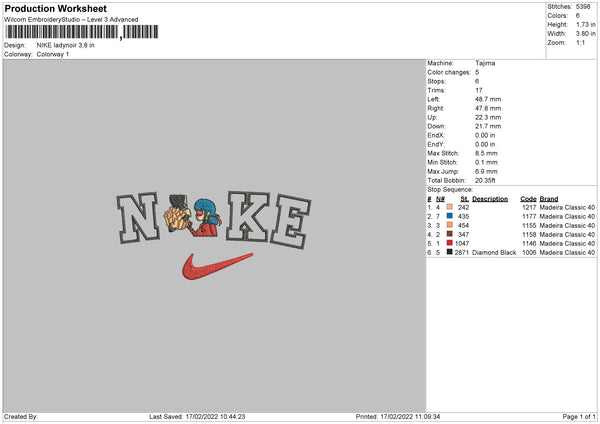Viewport: 600px width, 424px height.
Task: Click the black color swatch in row 6
Action: (450, 252)
